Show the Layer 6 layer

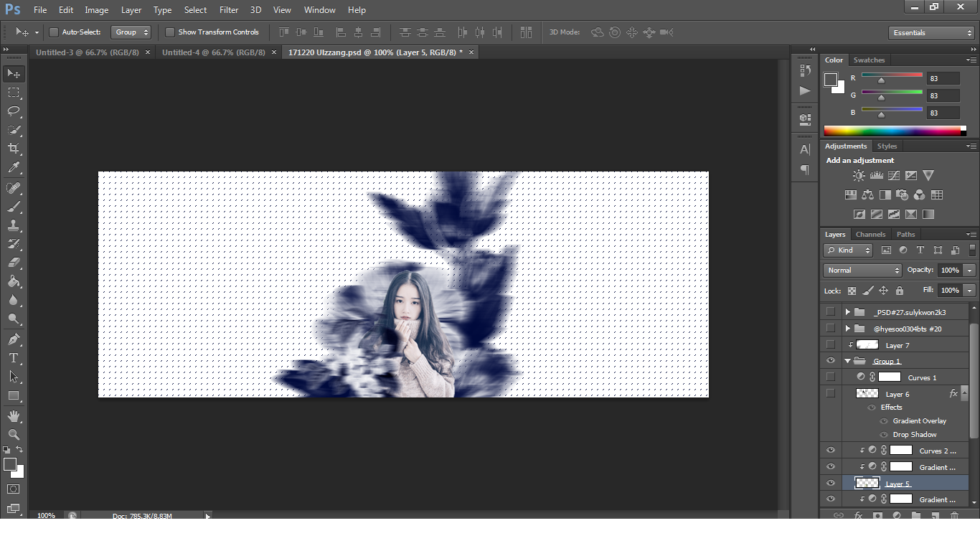[x=831, y=394]
